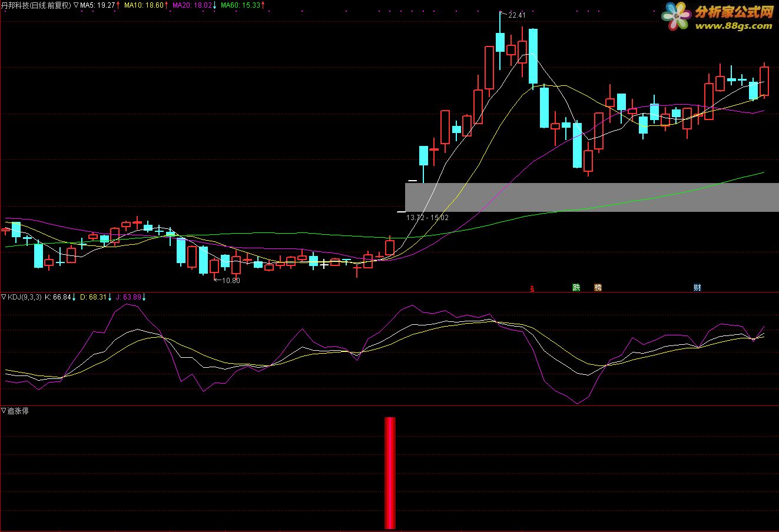Expand the main chart indicator triangle before MA5
This screenshot has width=779, height=532.
76,5
